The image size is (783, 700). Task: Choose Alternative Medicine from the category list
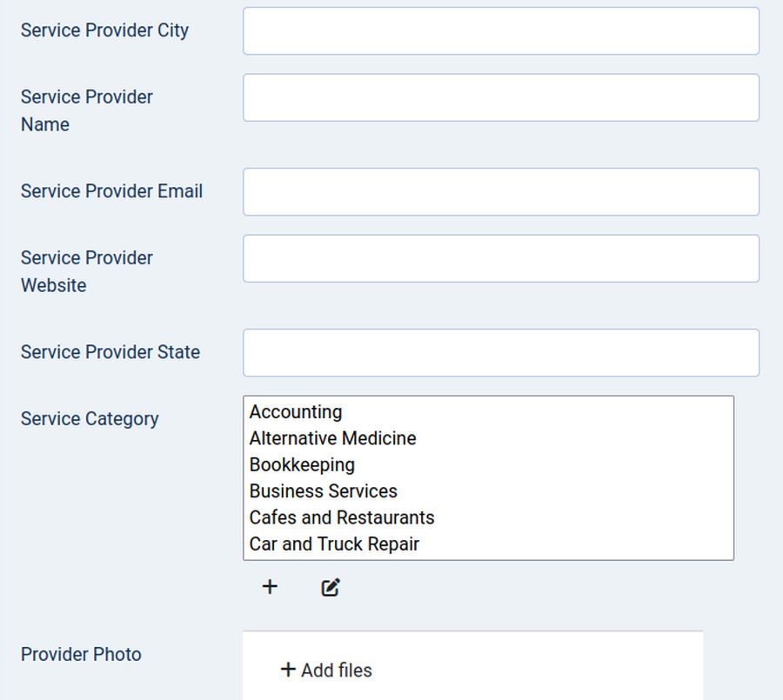coord(332,438)
